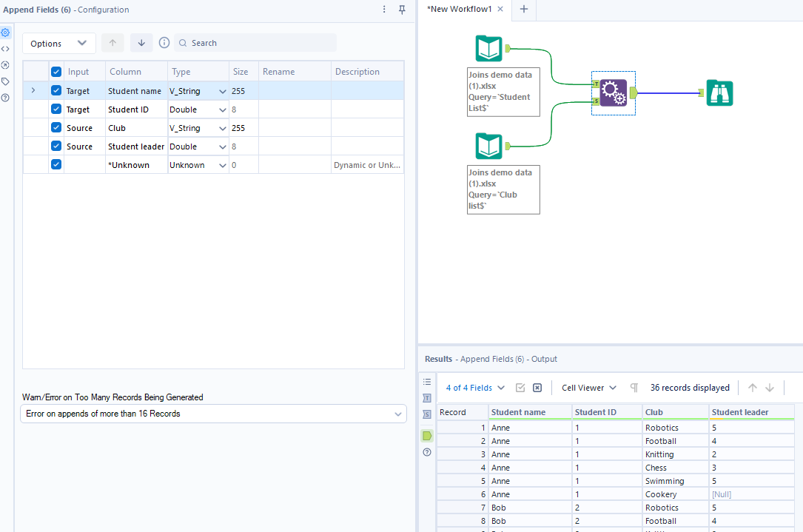This screenshot has width=803, height=532.
Task: Open the Type dropdown for Student name
Action: point(222,91)
